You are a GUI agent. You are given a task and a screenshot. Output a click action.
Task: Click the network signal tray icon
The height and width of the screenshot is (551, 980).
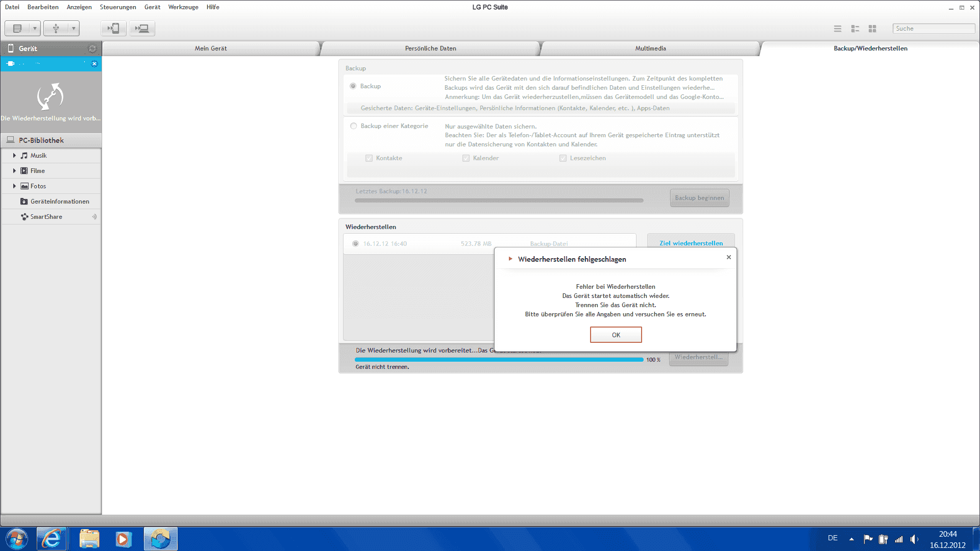899,539
